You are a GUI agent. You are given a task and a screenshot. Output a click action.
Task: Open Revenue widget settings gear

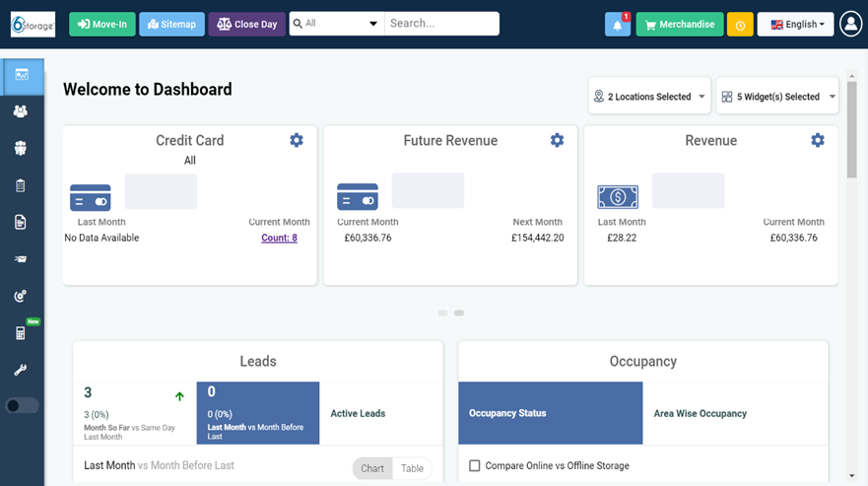[818, 140]
